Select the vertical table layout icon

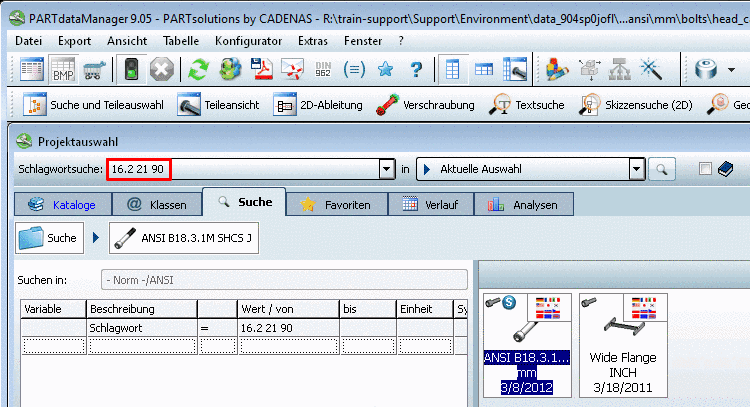[452, 70]
